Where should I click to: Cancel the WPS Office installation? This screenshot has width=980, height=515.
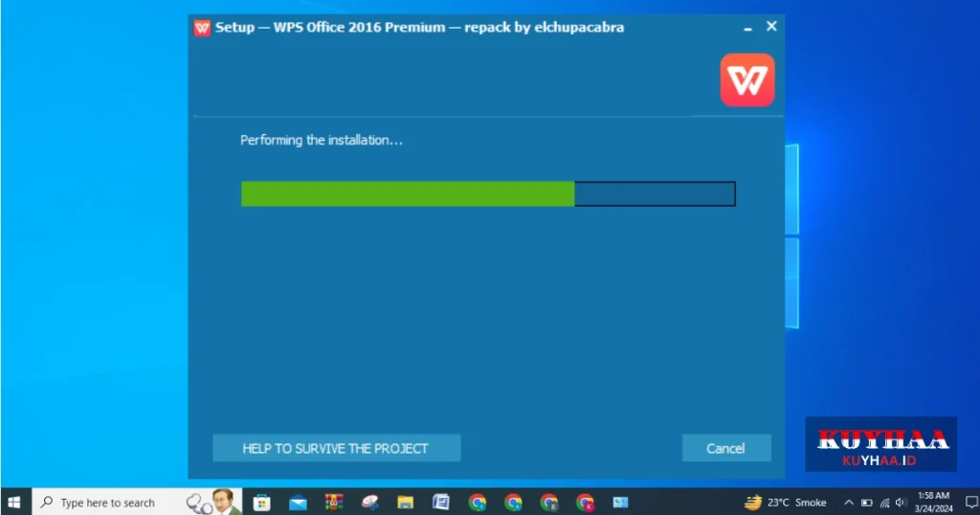tap(726, 448)
